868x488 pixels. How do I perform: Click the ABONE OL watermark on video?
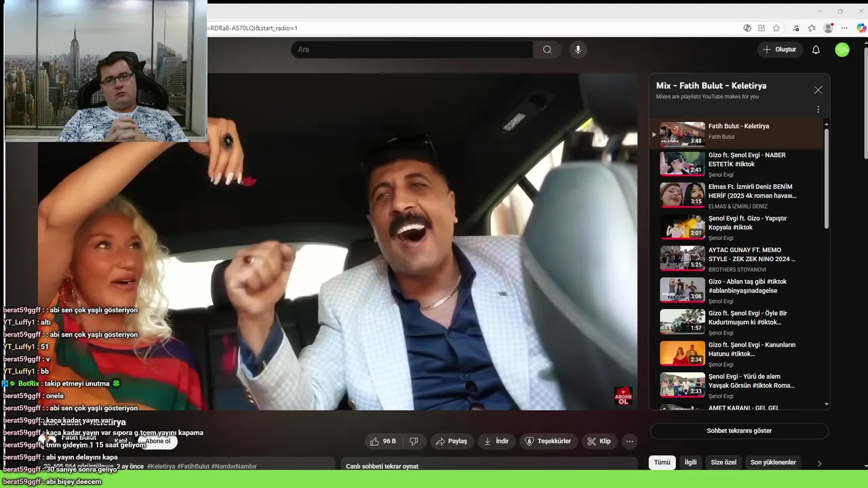[x=623, y=396]
